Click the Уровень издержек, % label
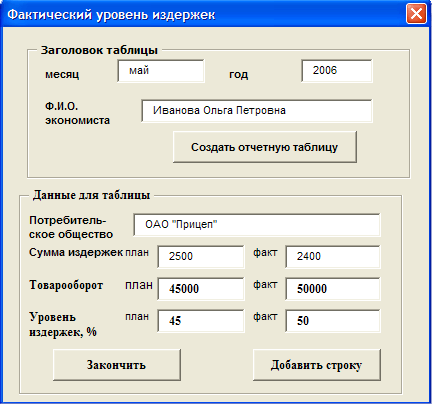This screenshot has width=432, height=404. (63, 324)
